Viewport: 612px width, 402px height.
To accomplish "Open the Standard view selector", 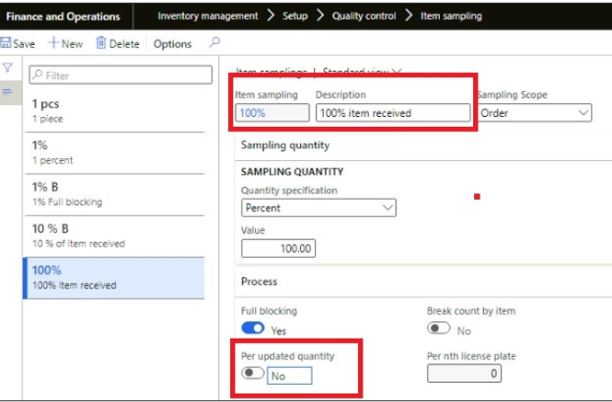I will pos(362,72).
